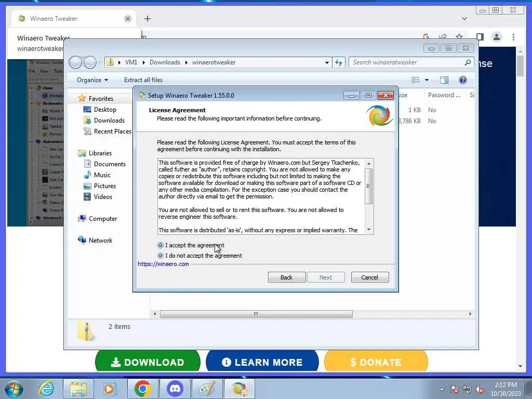Image resolution: width=532 pixels, height=399 pixels.
Task: Open Chrome profile icon
Action: tap(497, 37)
